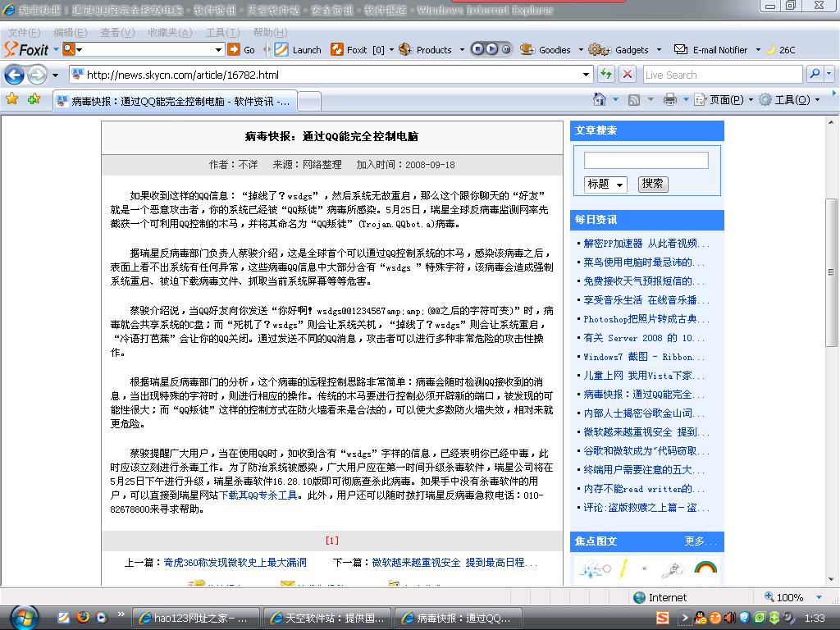Image resolution: width=840 pixels, height=630 pixels.
Task: Go back with the browser Back arrow
Action: 14,75
